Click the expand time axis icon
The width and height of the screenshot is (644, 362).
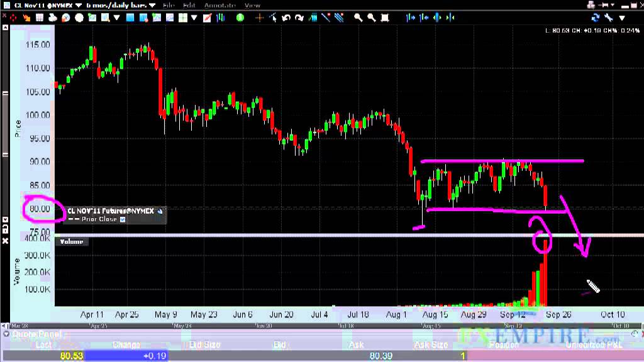pyautogui.click(x=437, y=18)
